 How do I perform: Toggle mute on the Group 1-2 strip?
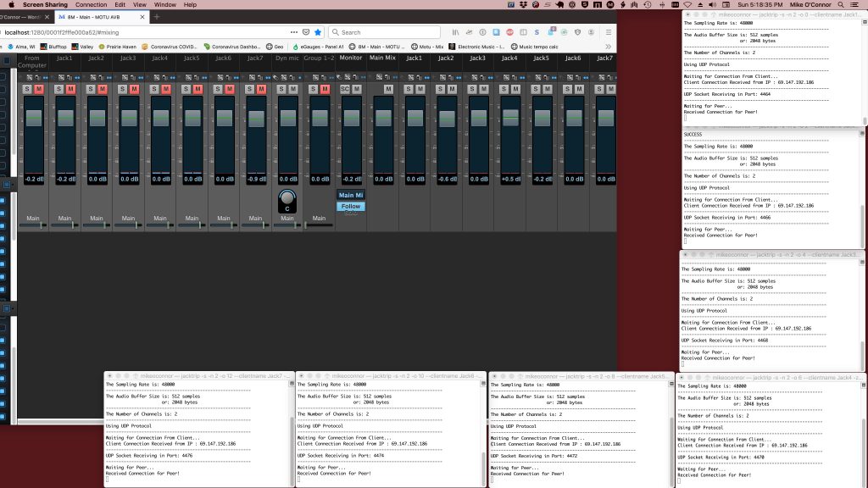(x=325, y=89)
